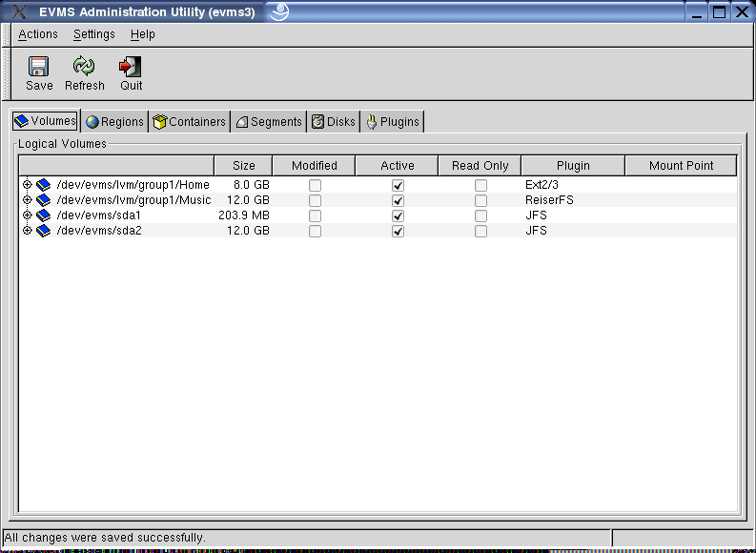Click the blue volume icon for /dev/evms/sda2
The height and width of the screenshot is (553, 756).
43,231
